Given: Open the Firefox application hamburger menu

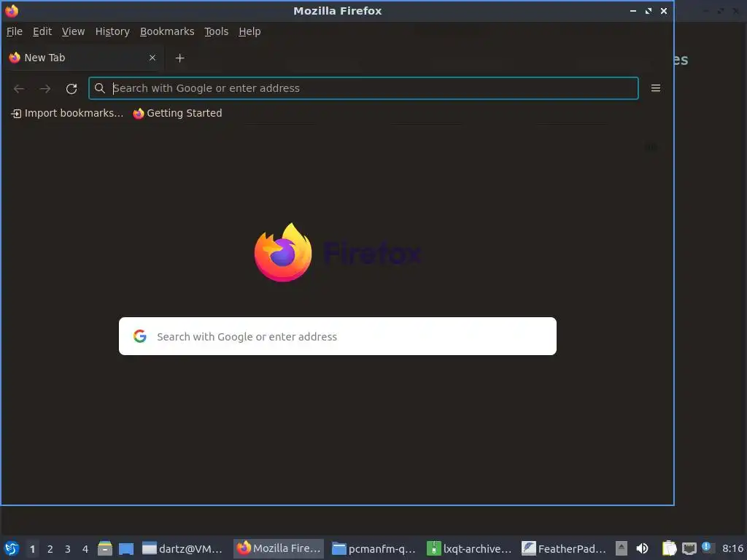Looking at the screenshot, I should [656, 88].
